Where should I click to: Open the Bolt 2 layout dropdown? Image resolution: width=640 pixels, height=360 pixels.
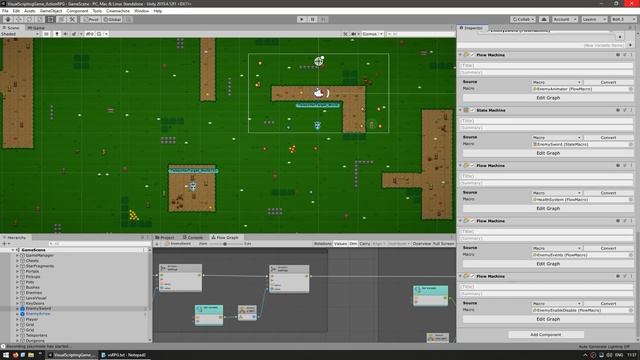click(x=623, y=19)
